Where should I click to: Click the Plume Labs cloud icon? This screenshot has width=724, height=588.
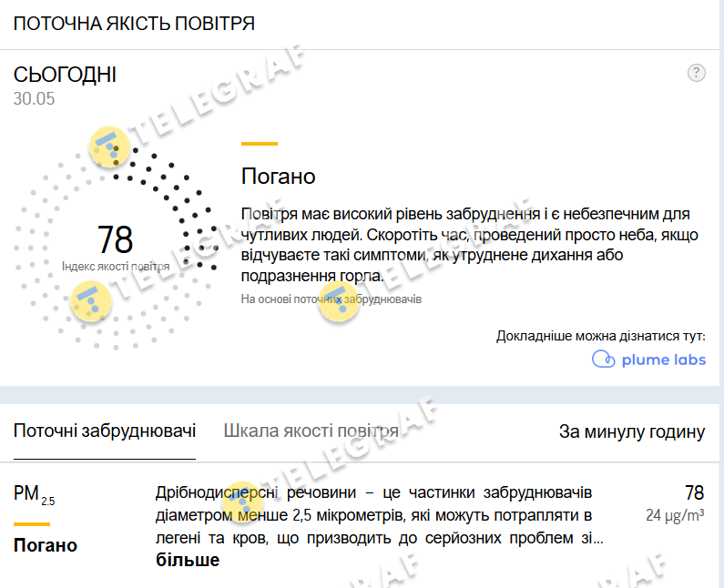click(604, 360)
